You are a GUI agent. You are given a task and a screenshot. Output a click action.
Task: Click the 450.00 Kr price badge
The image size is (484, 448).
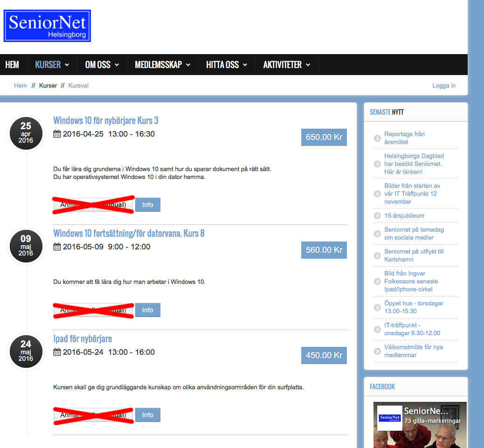(x=324, y=355)
